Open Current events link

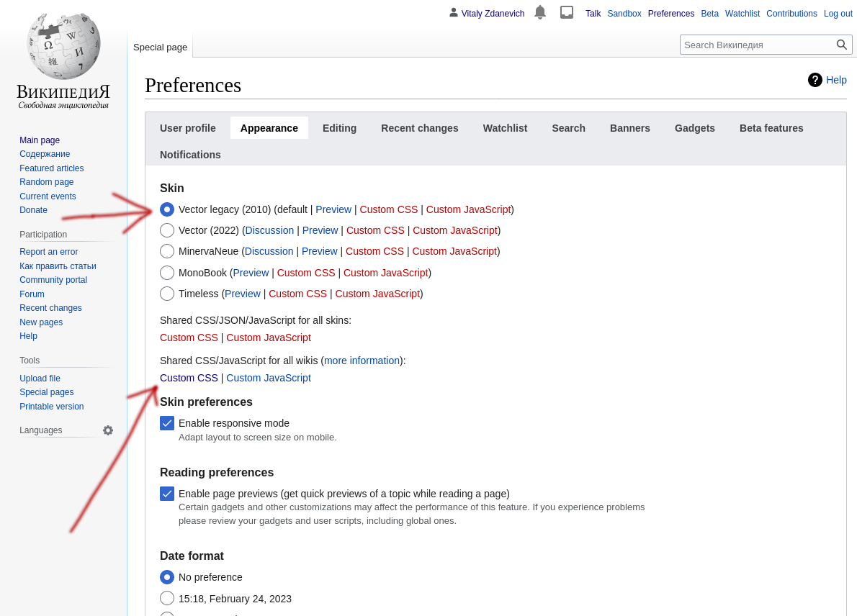[x=48, y=196]
